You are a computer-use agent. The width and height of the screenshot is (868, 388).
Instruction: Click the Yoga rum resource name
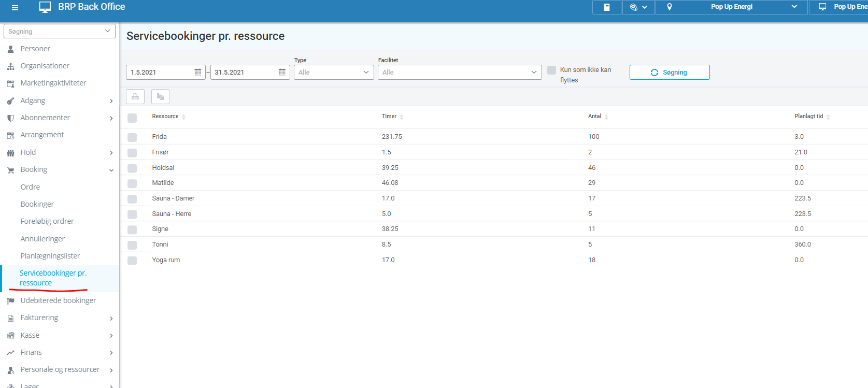[166, 260]
